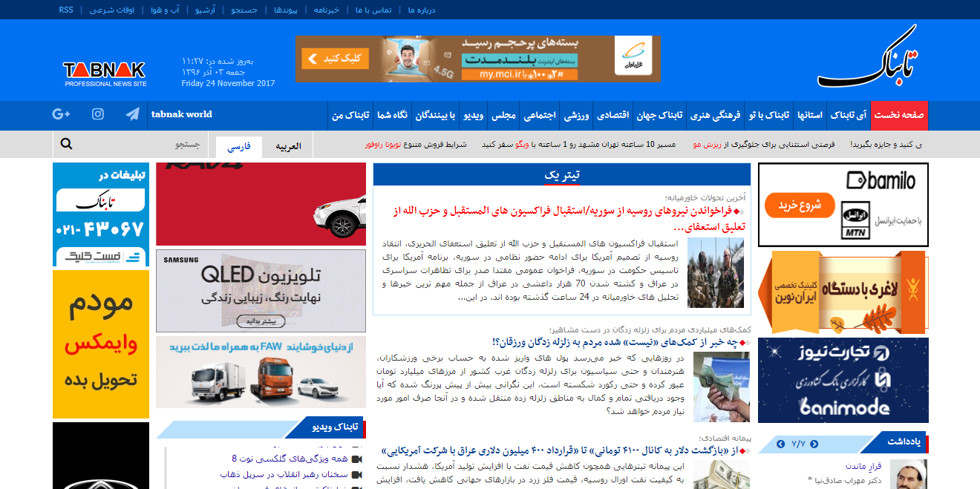Screen dimensions: 980x489
Task: Focus the جستجو search input field
Action: (x=141, y=145)
